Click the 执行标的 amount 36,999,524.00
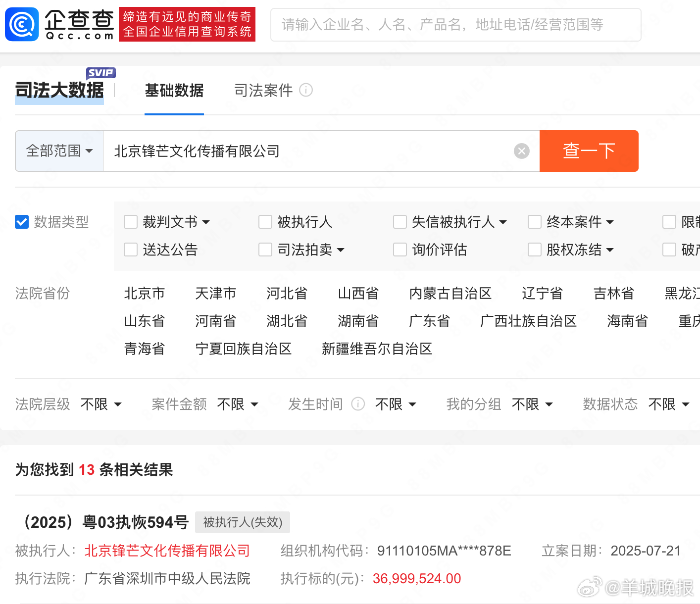The width and height of the screenshot is (700, 604). [417, 579]
